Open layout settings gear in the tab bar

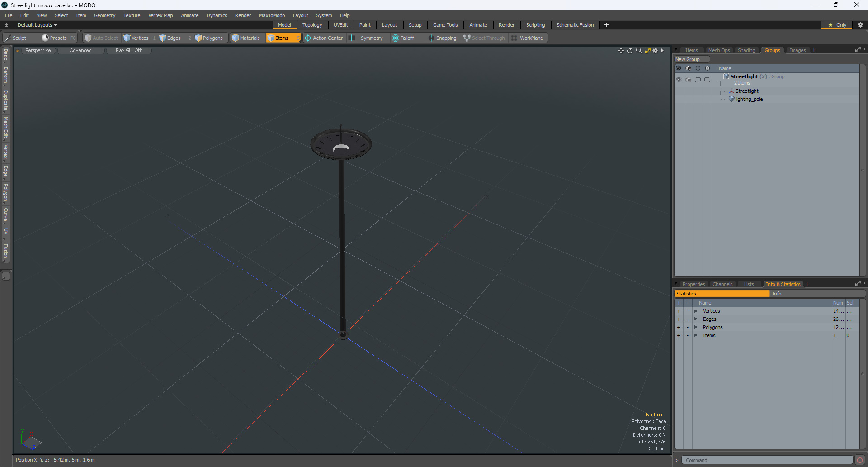860,25
